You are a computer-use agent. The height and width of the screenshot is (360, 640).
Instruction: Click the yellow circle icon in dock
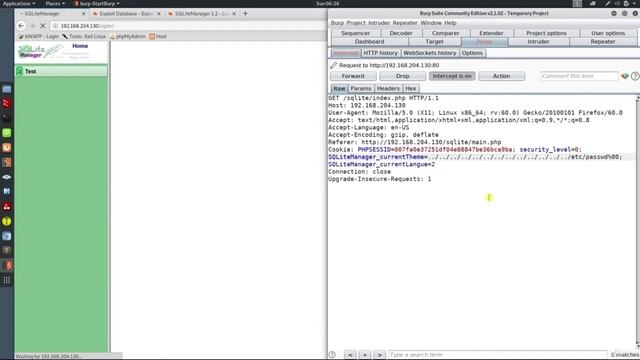(x=7, y=221)
